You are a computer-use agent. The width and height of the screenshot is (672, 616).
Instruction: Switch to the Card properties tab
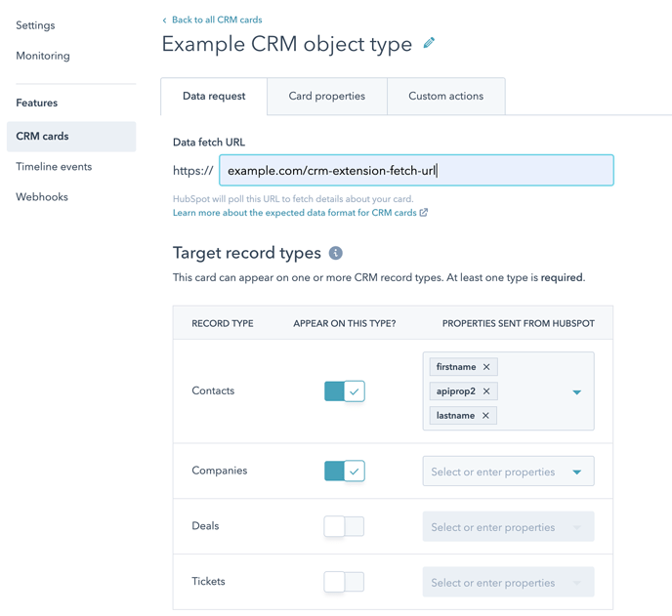tap(326, 97)
